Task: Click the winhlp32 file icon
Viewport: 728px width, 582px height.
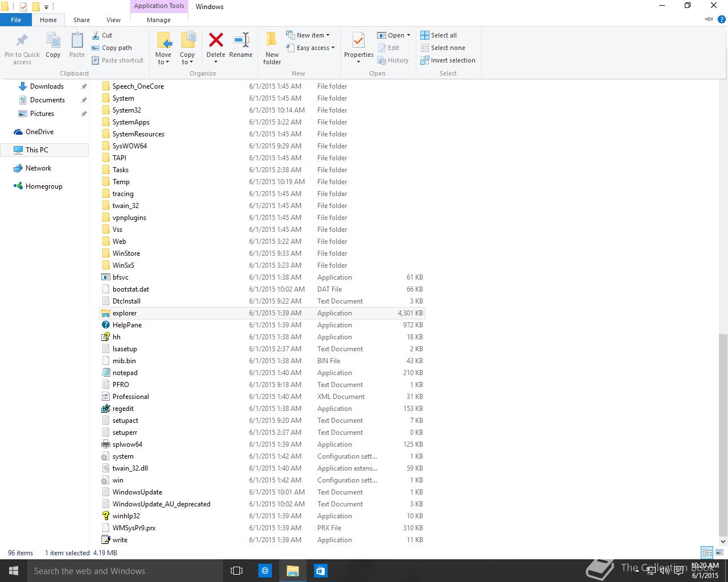Action: tap(105, 516)
